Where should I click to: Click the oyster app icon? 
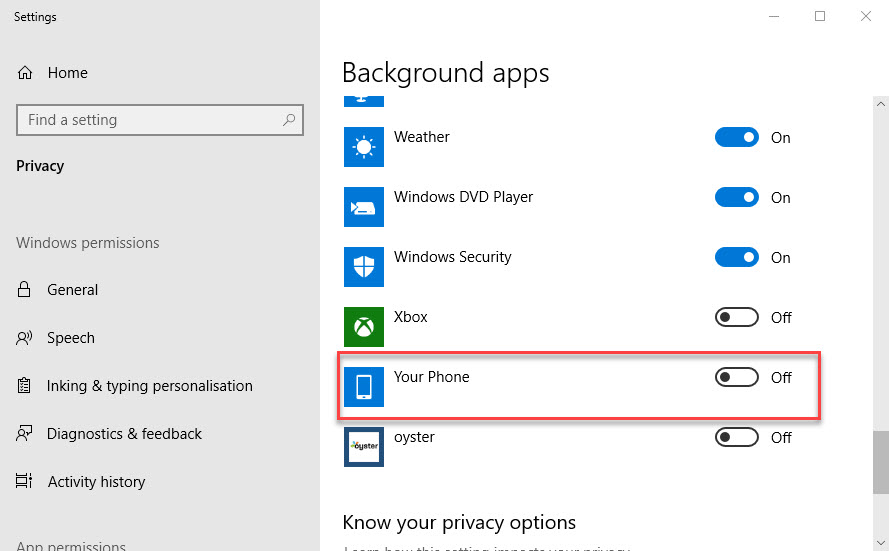(x=363, y=447)
